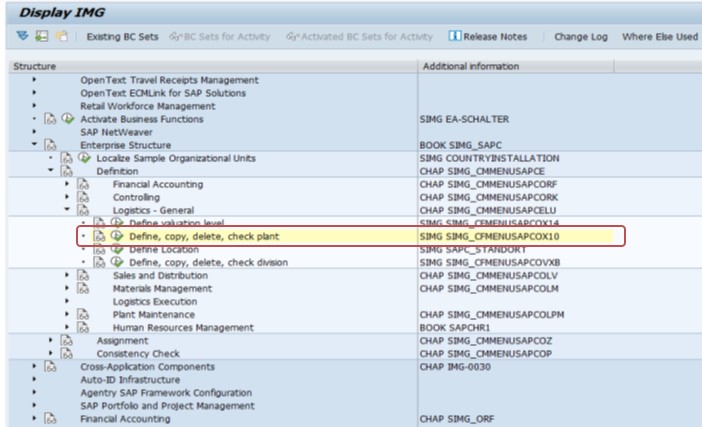
Task: Select 'Define, copy, delete, check plant' row text
Action: click(x=204, y=236)
